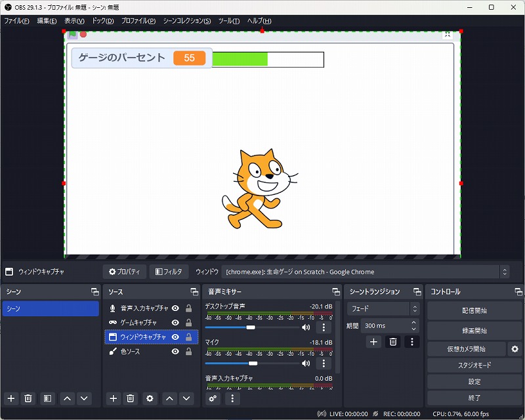Viewport: 525px width, 420px height.
Task: Move source down arrow
Action: click(x=186, y=398)
